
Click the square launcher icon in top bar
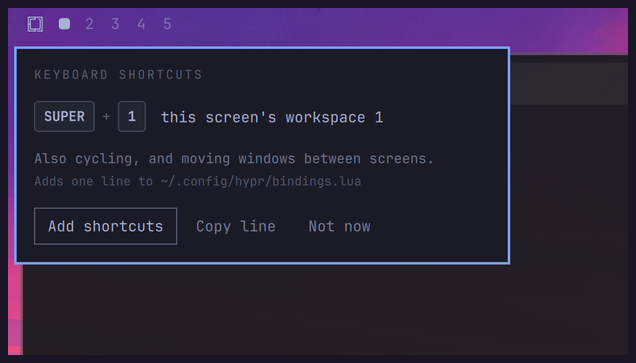click(35, 24)
